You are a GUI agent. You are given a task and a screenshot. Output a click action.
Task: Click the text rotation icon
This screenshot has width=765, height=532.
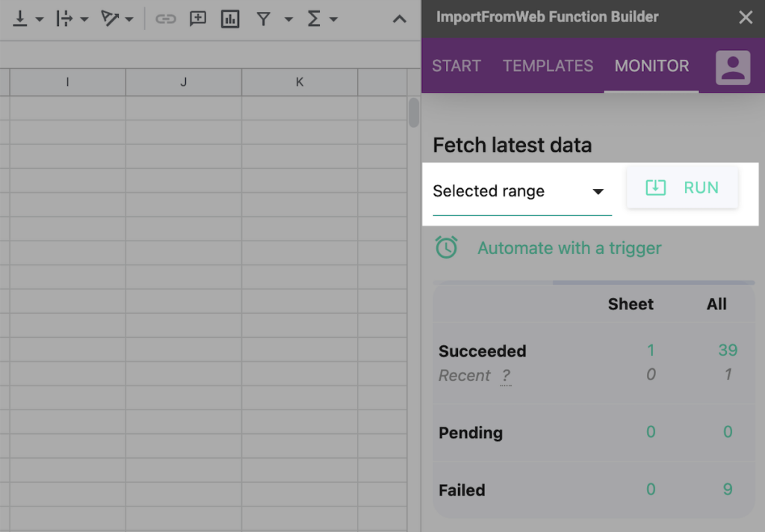click(109, 19)
